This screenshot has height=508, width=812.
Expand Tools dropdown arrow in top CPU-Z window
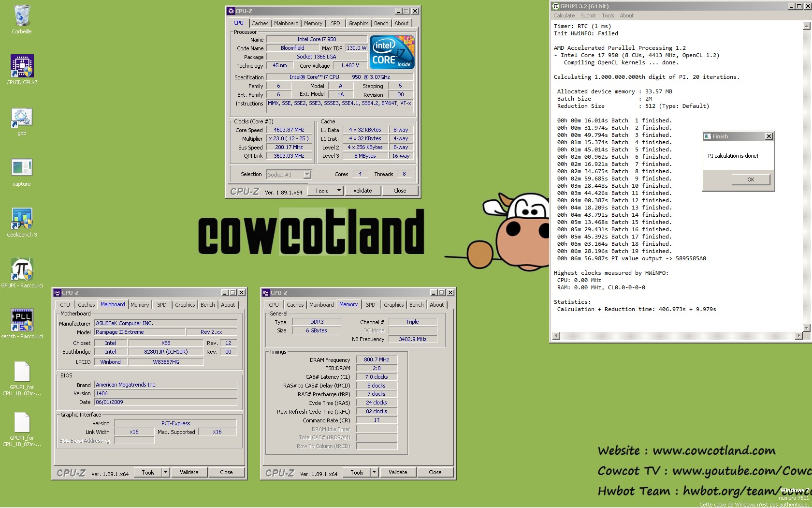(339, 191)
